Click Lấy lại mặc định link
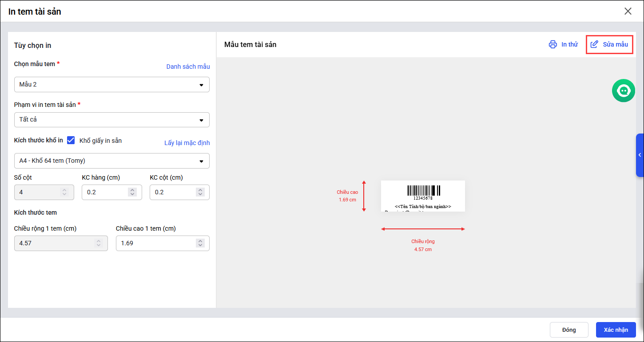644x342 pixels. (187, 143)
